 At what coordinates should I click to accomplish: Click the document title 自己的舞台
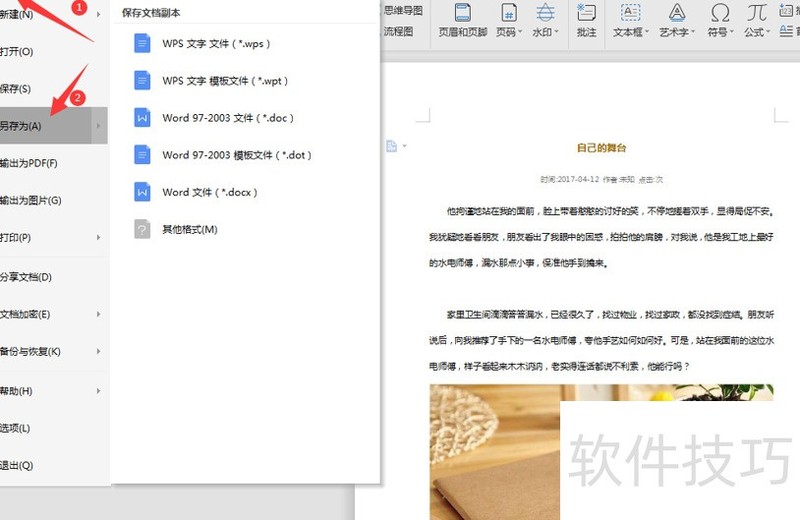pos(602,148)
